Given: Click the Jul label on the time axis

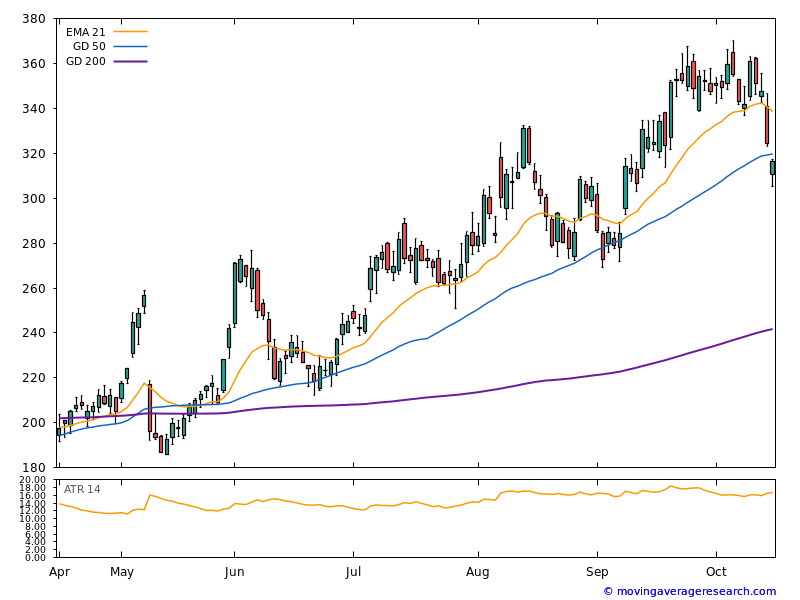Looking at the screenshot, I should click(x=353, y=572).
